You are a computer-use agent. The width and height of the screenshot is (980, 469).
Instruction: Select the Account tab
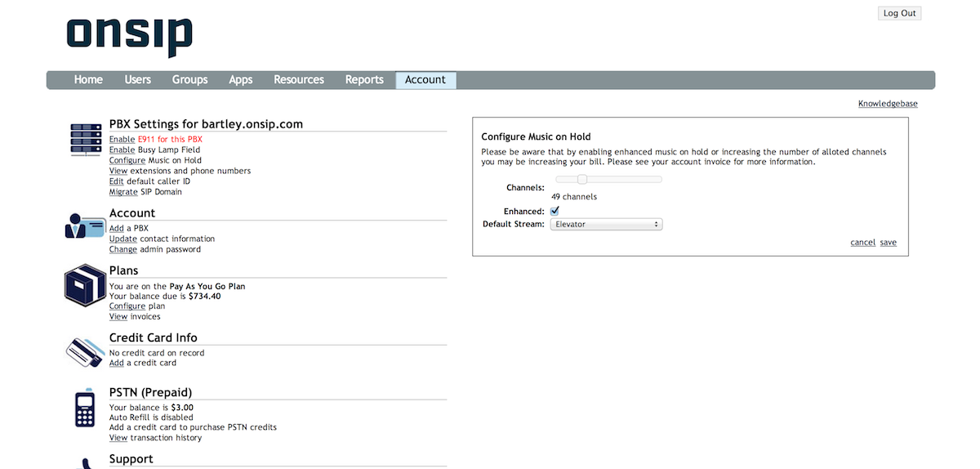(425, 80)
